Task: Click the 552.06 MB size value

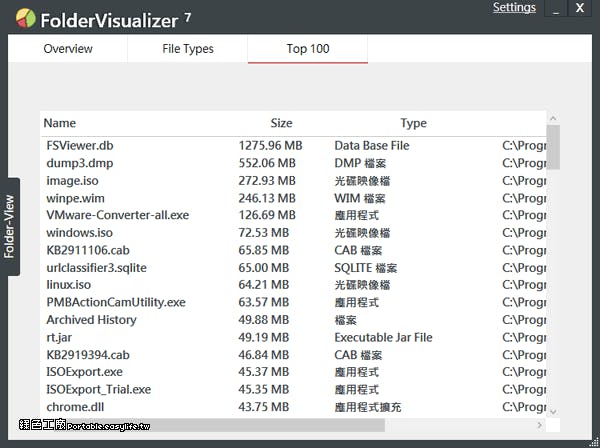Action: (x=267, y=163)
